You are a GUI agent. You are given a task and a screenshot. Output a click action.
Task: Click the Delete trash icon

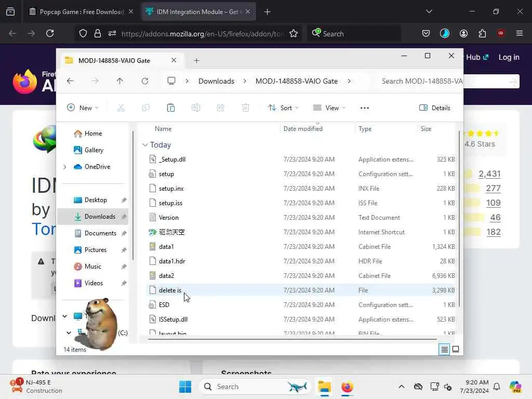click(246, 108)
